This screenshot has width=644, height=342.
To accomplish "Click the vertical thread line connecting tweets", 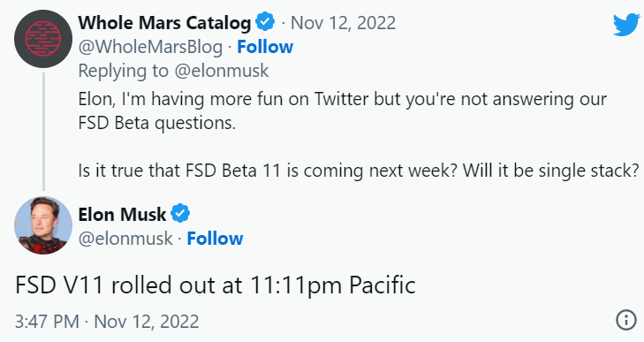I will pos(43,132).
